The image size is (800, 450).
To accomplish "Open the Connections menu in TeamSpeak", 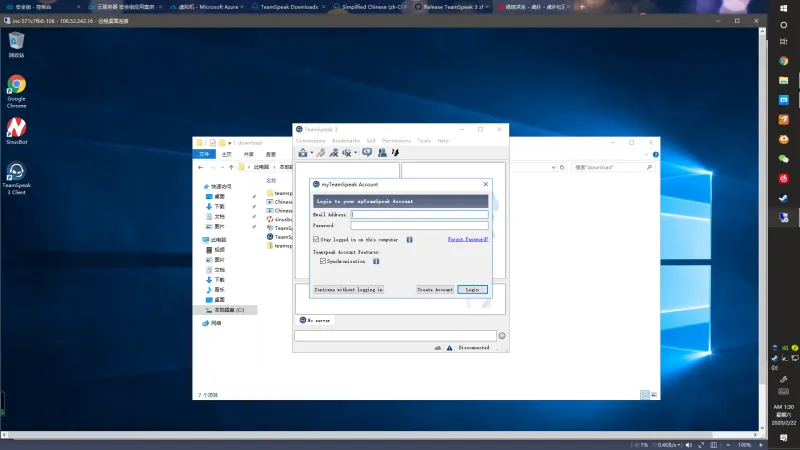I will 310,141.
